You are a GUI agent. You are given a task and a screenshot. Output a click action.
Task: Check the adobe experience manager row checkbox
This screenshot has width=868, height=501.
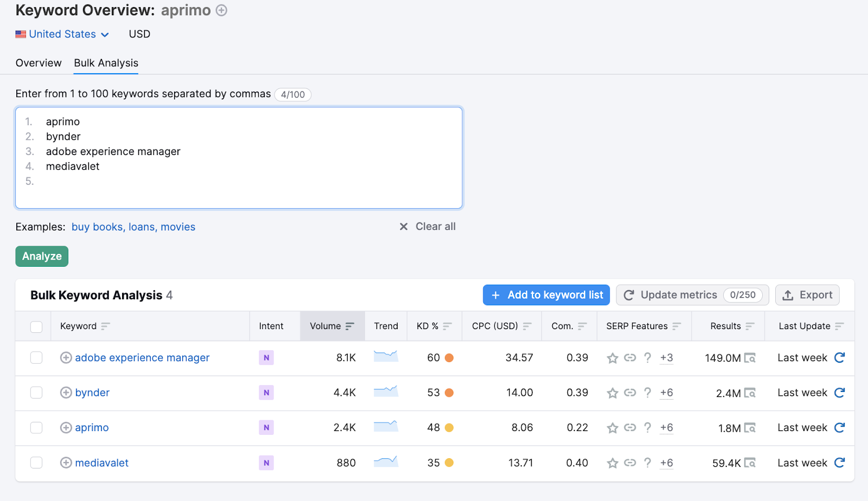tap(36, 358)
